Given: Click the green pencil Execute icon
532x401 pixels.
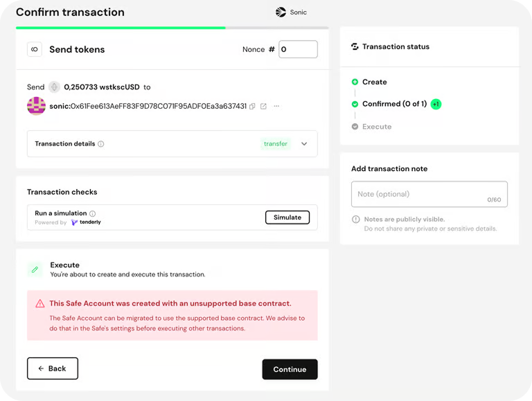Looking at the screenshot, I should click(x=35, y=269).
